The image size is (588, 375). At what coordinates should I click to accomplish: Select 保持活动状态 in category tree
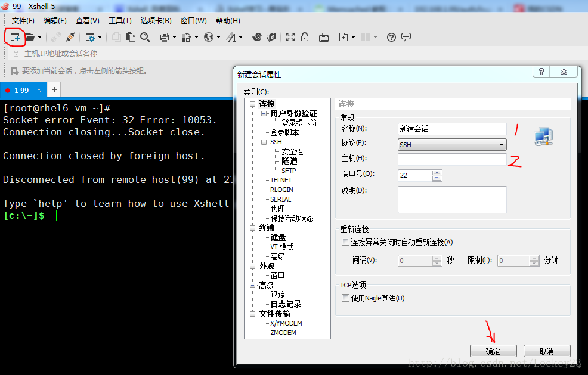292,218
